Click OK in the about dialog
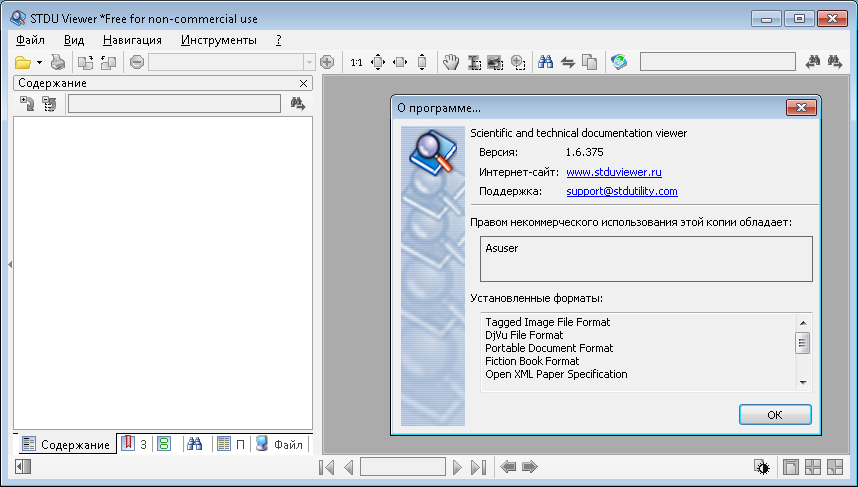858x487 pixels. [x=775, y=415]
